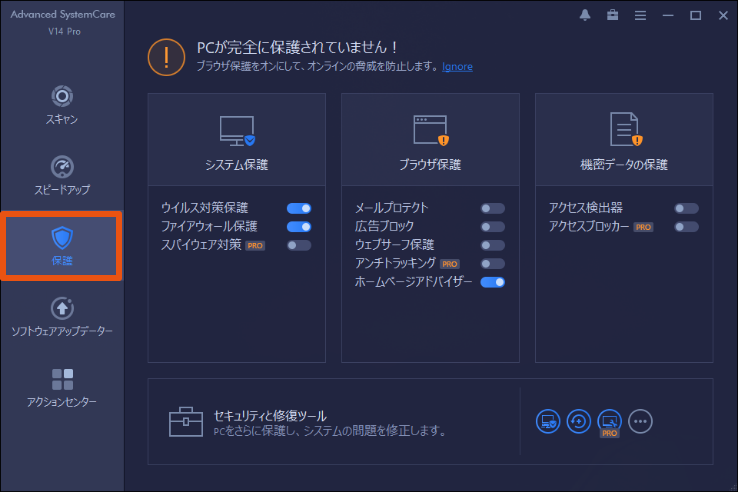
Task: Go to アクションセンター tab label
Action: (62, 402)
